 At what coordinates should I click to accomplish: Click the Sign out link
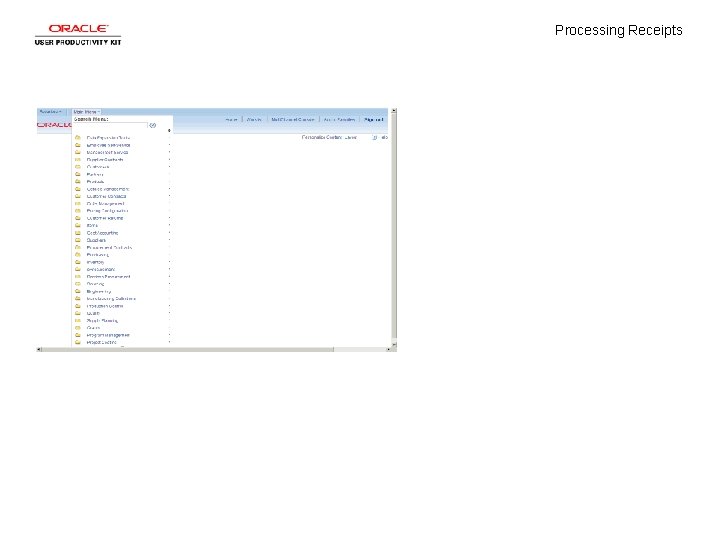(x=373, y=119)
